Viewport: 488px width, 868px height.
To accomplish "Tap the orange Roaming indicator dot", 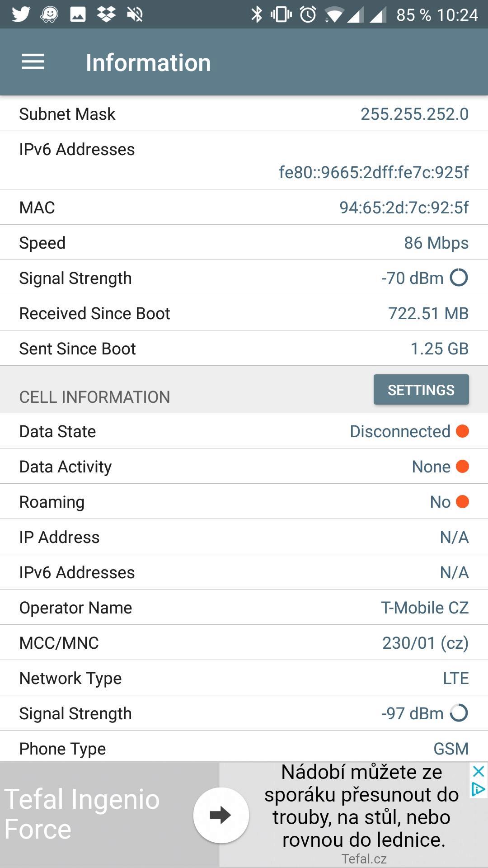I will pyautogui.click(x=462, y=501).
